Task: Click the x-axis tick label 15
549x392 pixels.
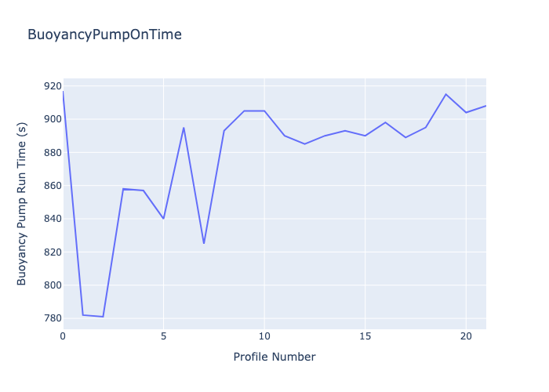Action: [x=365, y=336]
